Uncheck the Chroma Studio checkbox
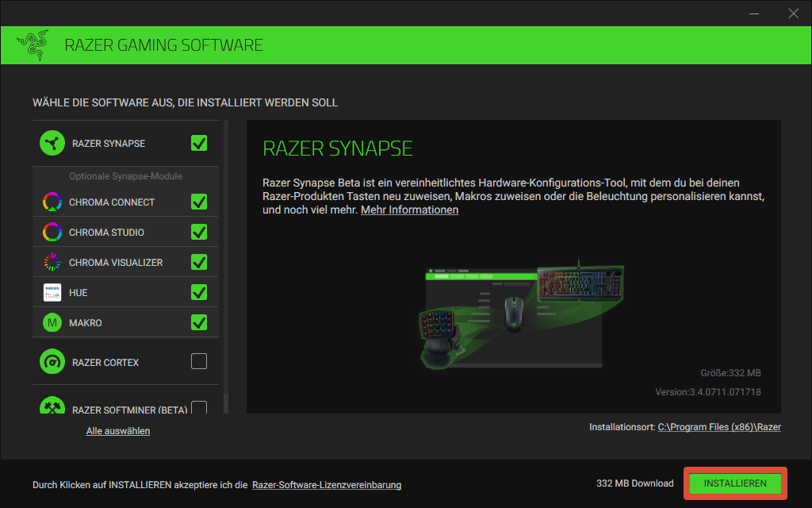 click(199, 232)
